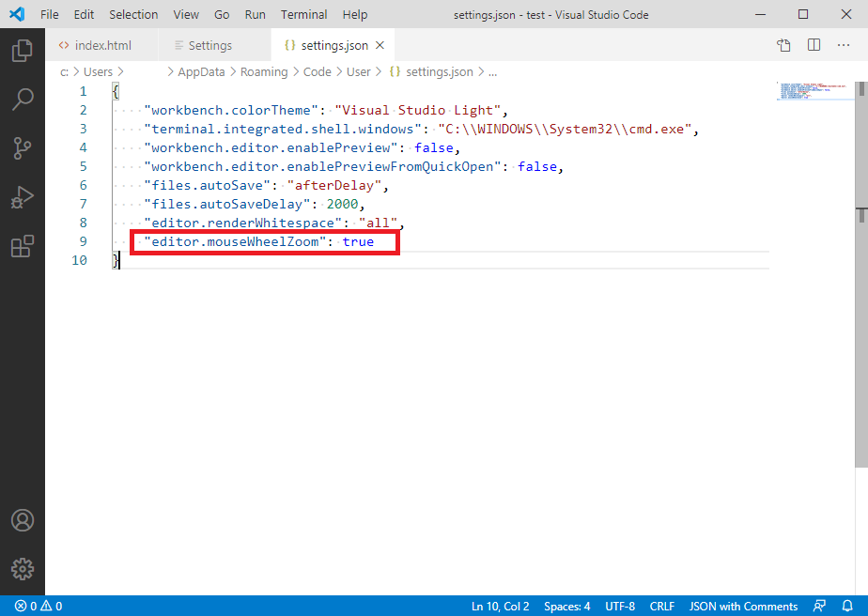Open the feedback icon in status bar
The width and height of the screenshot is (868, 616).
pyautogui.click(x=819, y=606)
